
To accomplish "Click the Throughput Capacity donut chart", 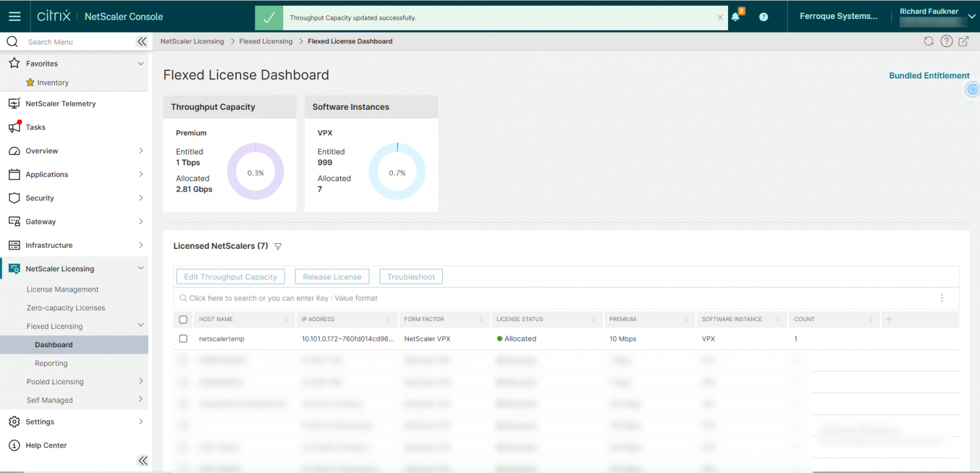I will [255, 172].
